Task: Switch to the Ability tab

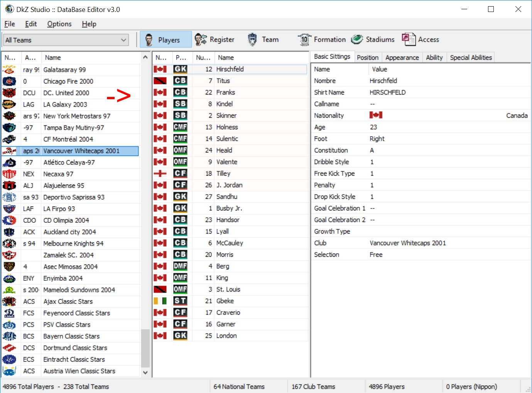Action: click(x=434, y=58)
